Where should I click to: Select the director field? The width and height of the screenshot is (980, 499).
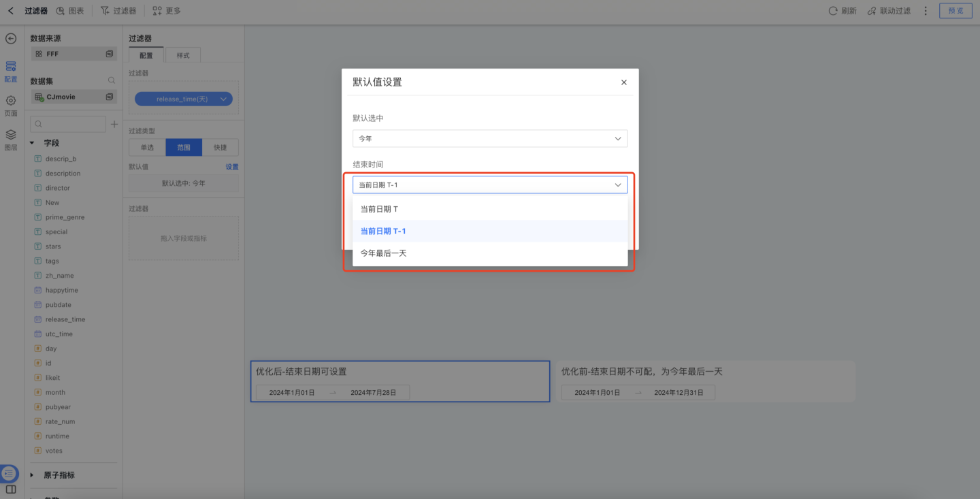coord(58,188)
